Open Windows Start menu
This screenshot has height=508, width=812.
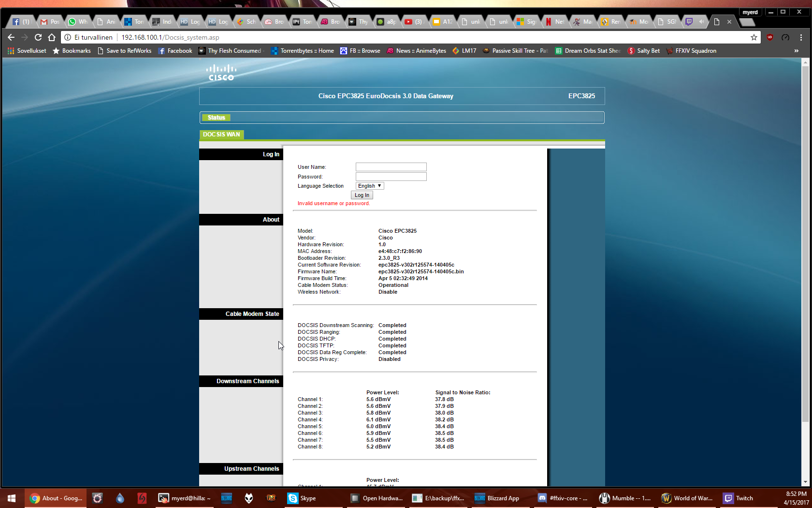pyautogui.click(x=12, y=498)
